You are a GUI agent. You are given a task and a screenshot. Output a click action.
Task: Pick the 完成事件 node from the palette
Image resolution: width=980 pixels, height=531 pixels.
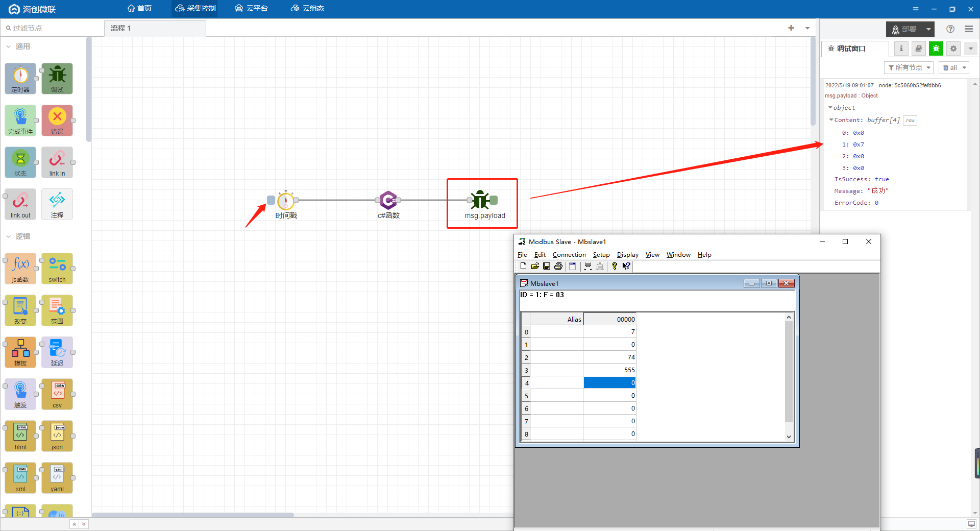point(20,120)
